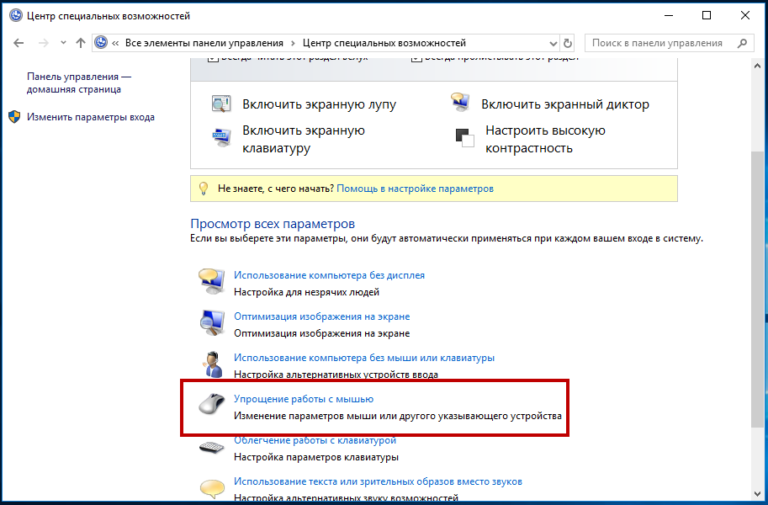
Task: Open 'Использование компьютера без мыши или клавиатуры'
Action: tap(364, 358)
